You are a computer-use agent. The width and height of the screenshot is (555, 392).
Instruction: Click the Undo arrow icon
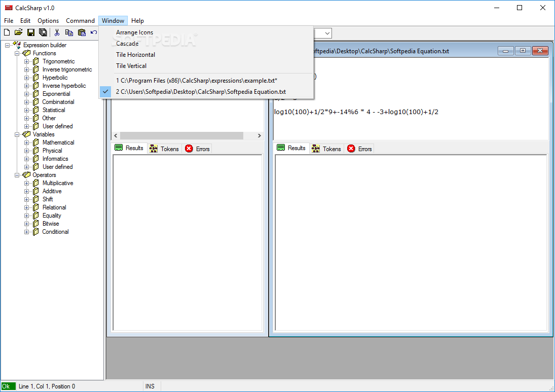93,32
